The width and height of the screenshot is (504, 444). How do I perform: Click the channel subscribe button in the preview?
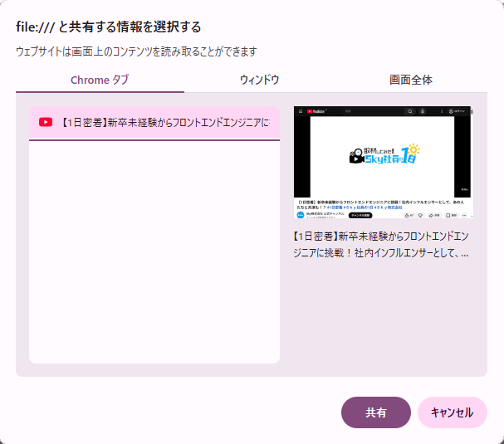[x=360, y=214]
